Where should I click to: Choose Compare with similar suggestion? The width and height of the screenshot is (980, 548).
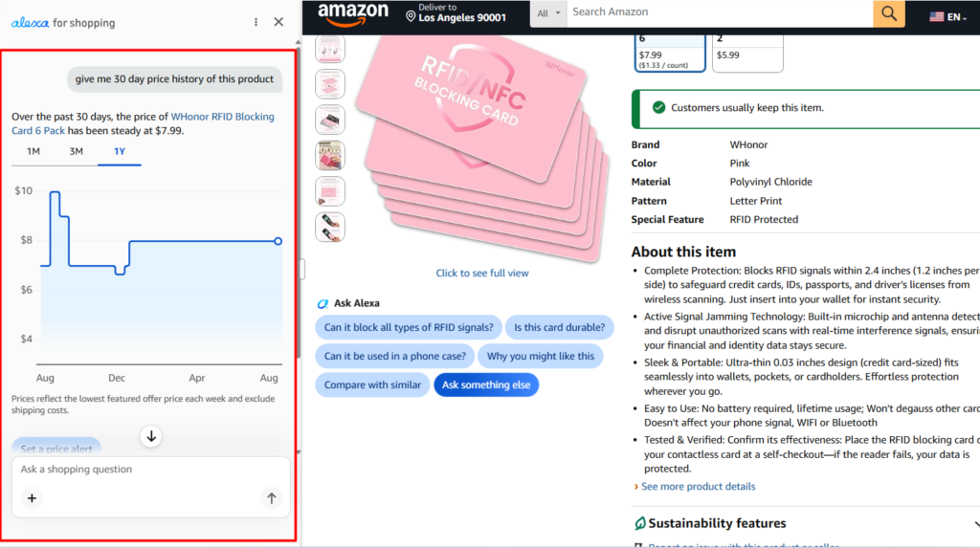372,384
